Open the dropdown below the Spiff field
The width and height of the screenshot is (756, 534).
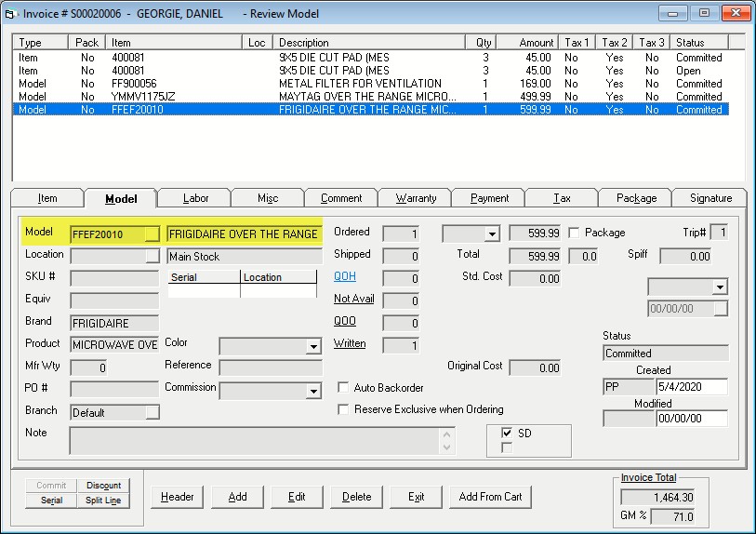pos(720,287)
